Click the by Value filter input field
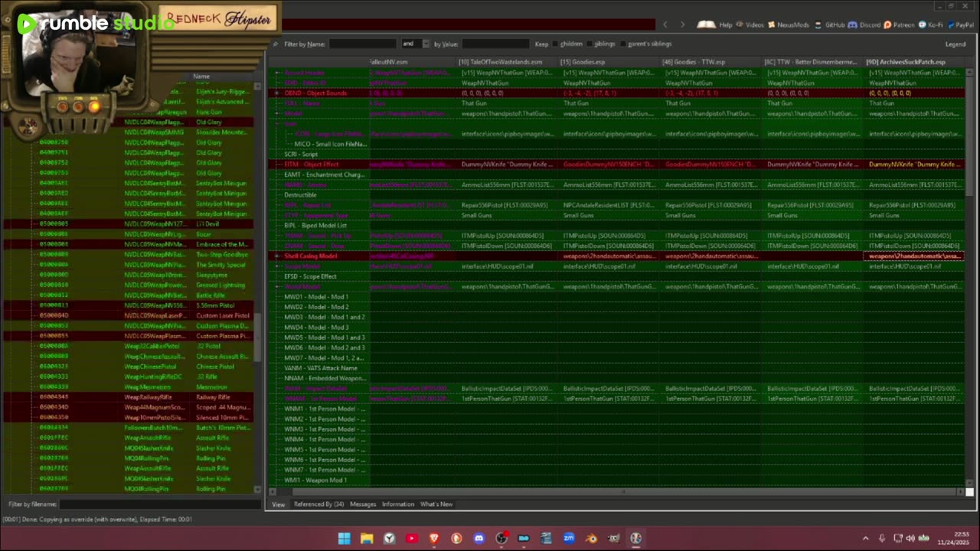This screenshot has height=551, width=980. point(495,44)
